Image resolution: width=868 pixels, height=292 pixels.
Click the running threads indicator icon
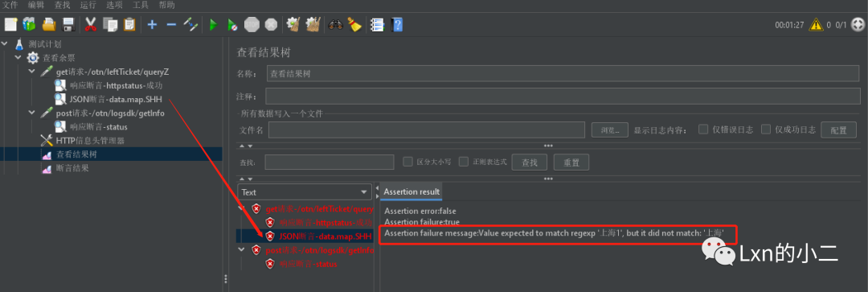point(858,24)
